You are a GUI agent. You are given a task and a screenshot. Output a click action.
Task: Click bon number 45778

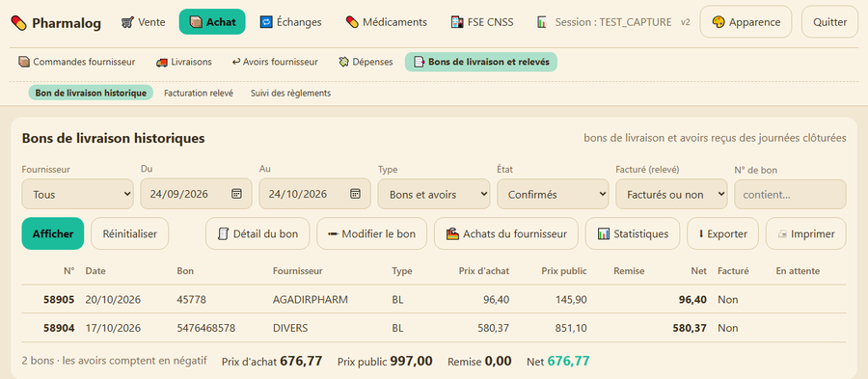click(191, 300)
